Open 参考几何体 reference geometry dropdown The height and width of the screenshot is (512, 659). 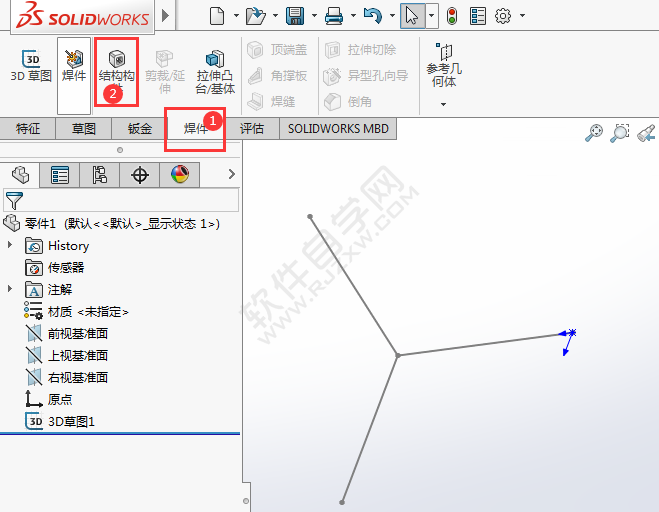pos(443,104)
